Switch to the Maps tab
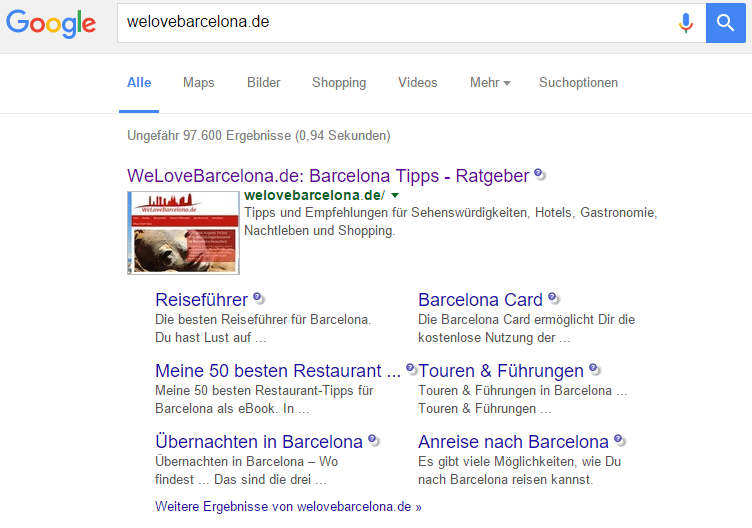 tap(199, 82)
